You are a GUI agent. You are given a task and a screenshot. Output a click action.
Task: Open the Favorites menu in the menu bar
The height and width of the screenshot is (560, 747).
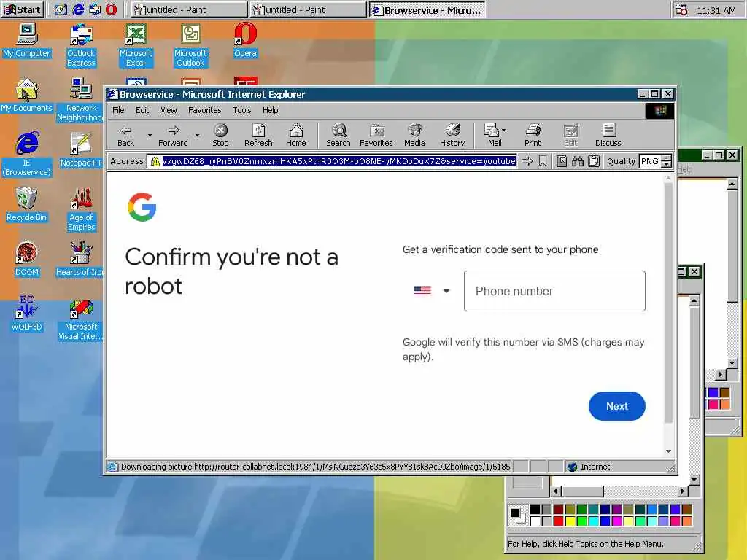[x=205, y=111]
